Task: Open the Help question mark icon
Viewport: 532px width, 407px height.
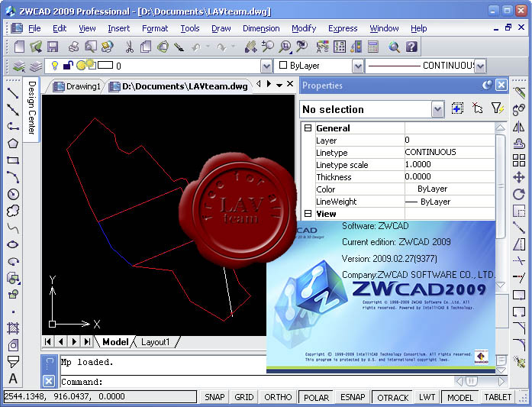Action: (411, 47)
